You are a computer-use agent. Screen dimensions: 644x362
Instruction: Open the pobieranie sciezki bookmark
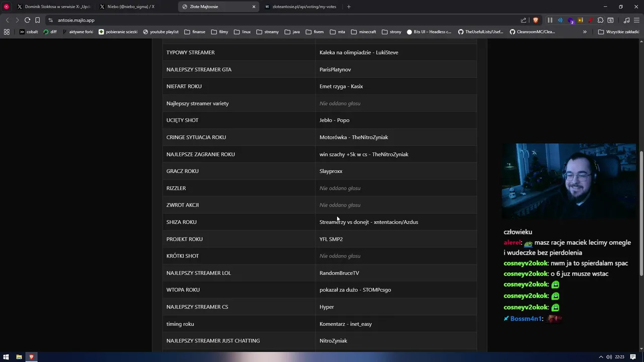coord(118,32)
